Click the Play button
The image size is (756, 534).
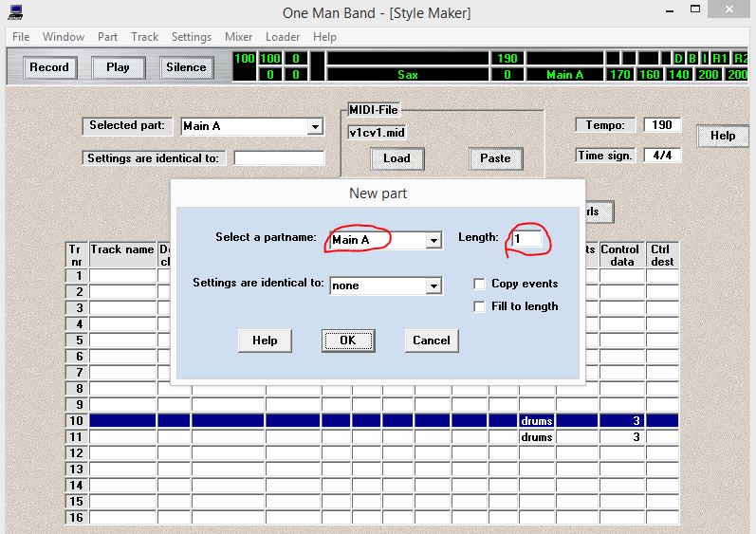coord(118,67)
